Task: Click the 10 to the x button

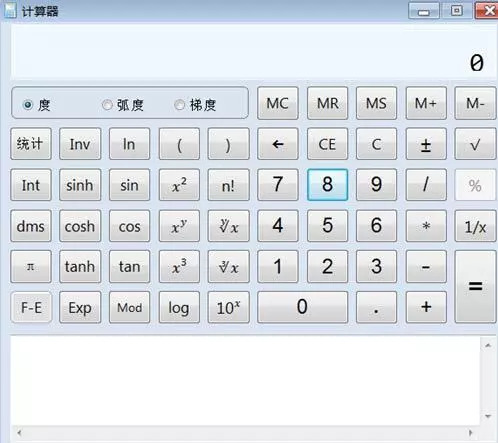Action: pos(228,307)
